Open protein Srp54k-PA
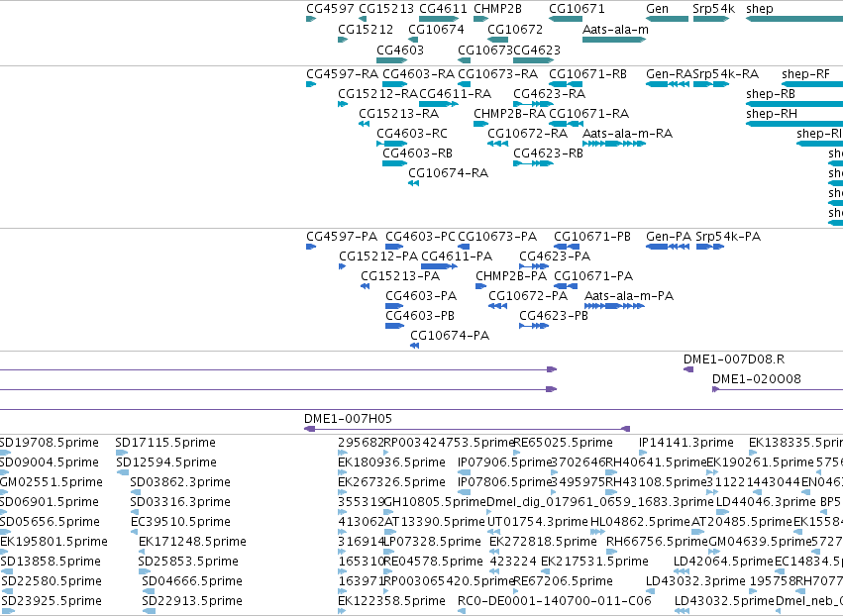The width and height of the screenshot is (843, 616). coord(728,237)
